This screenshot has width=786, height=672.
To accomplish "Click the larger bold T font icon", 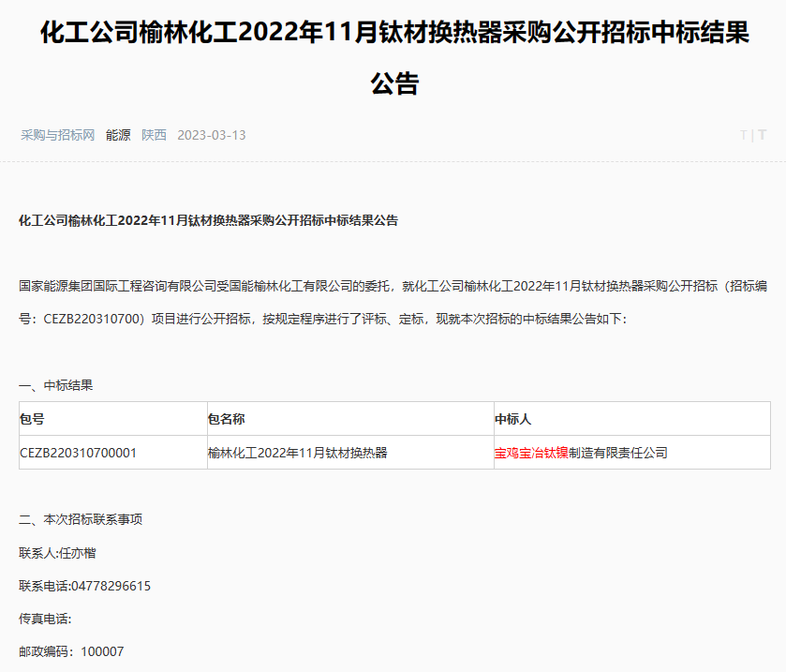I will click(x=762, y=135).
